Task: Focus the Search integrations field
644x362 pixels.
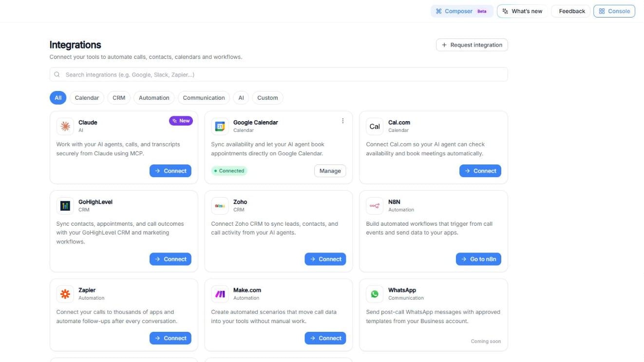Action: tap(279, 74)
